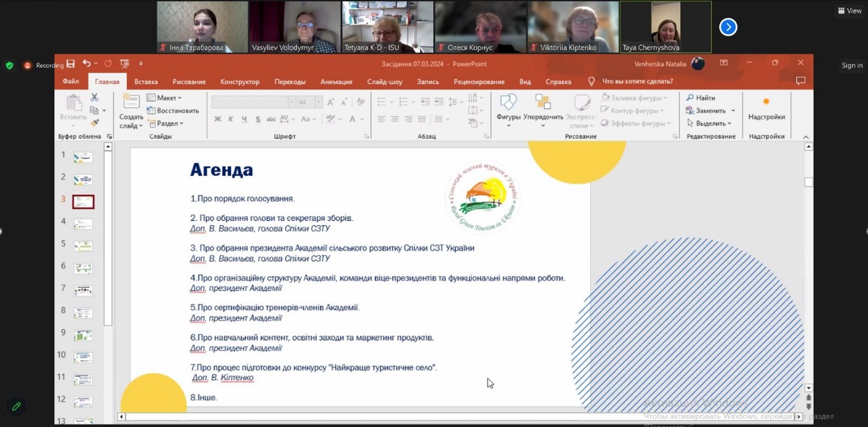Select the Format Painter brush icon
Image resolution: width=868 pixels, height=427 pixels.
click(94, 123)
